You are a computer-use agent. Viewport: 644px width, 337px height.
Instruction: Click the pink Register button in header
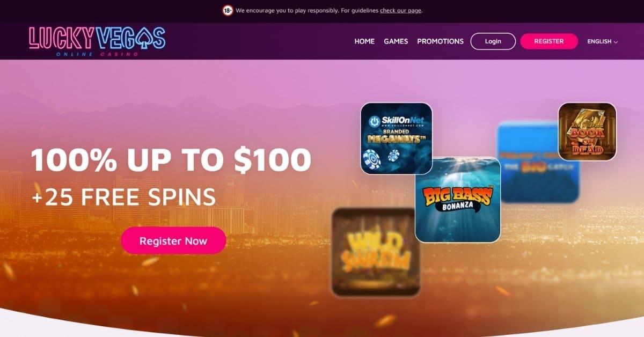coord(549,41)
